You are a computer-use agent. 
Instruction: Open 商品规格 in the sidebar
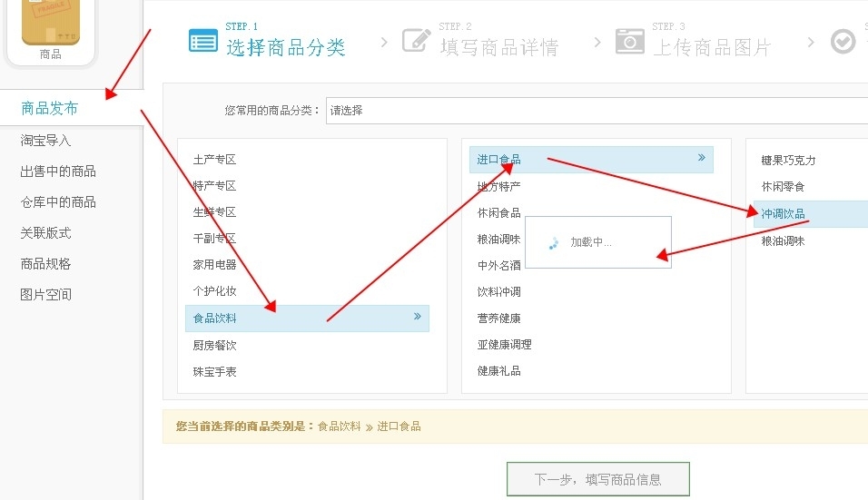[x=45, y=264]
